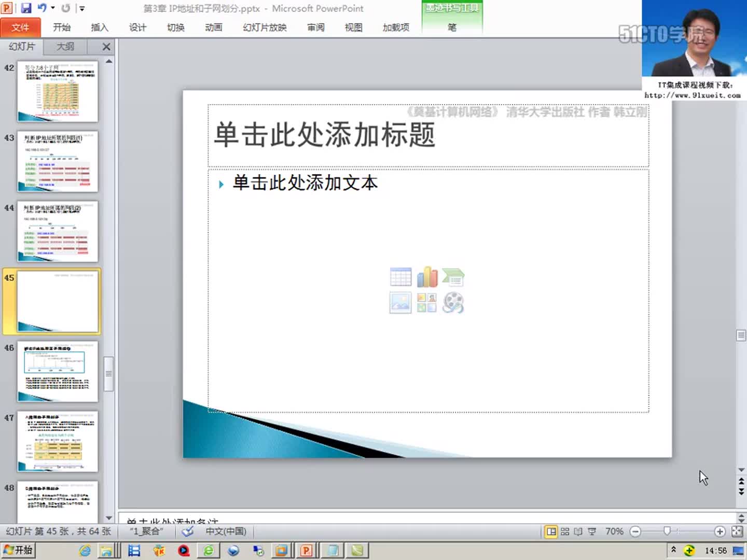Image resolution: width=747 pixels, height=560 pixels.
Task: Click the Insert Media Clip placeholder icon
Action: point(453,303)
